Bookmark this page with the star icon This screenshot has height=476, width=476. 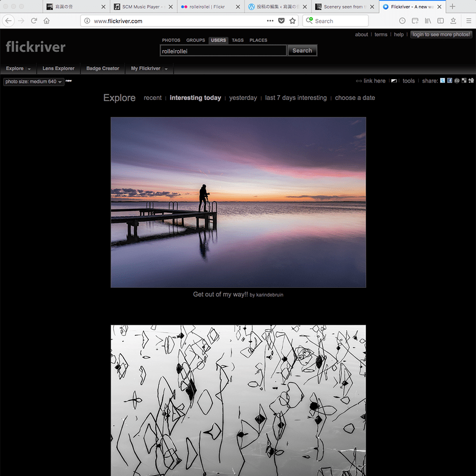tap(292, 21)
